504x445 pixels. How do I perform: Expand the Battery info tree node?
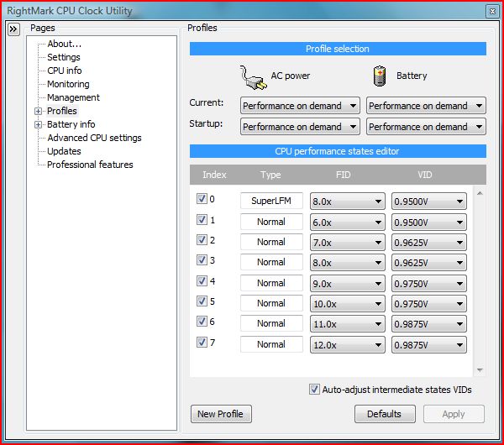[38, 124]
